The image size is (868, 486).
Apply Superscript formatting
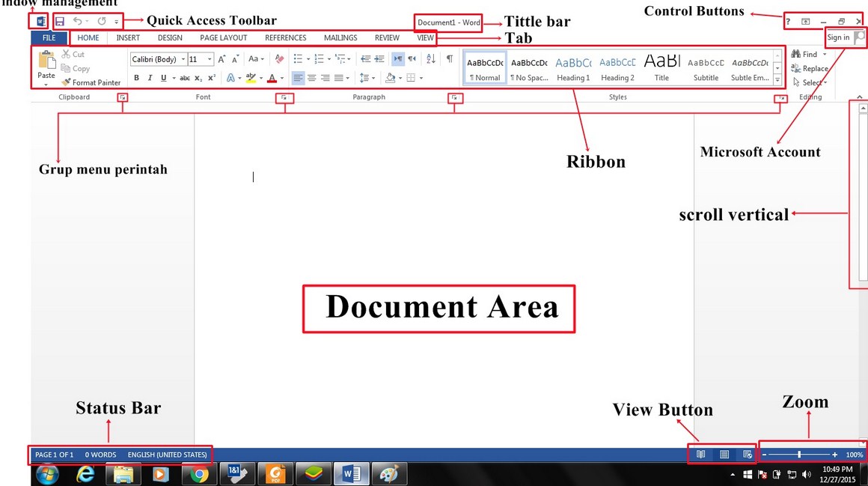(x=212, y=78)
